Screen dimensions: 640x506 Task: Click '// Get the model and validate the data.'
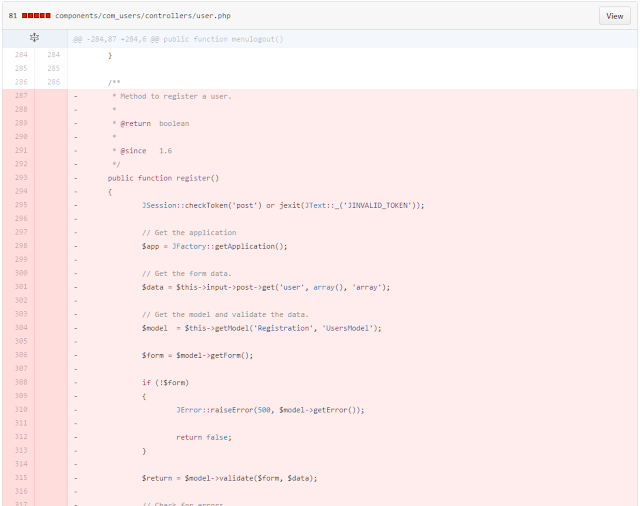coord(225,315)
